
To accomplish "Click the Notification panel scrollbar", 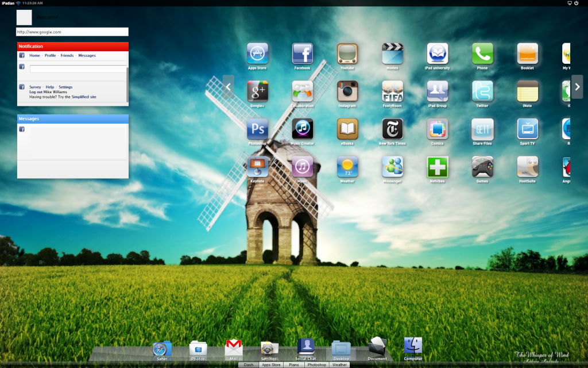I will (x=127, y=85).
